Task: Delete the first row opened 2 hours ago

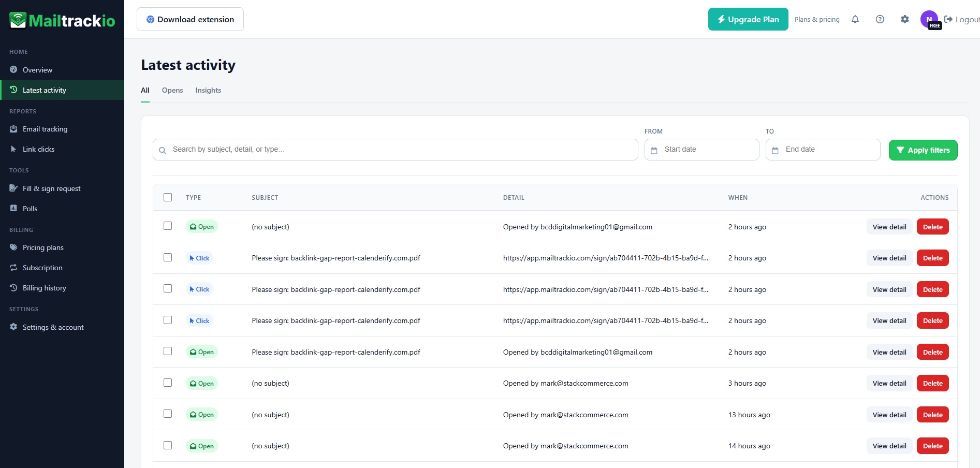Action: pyautogui.click(x=932, y=227)
